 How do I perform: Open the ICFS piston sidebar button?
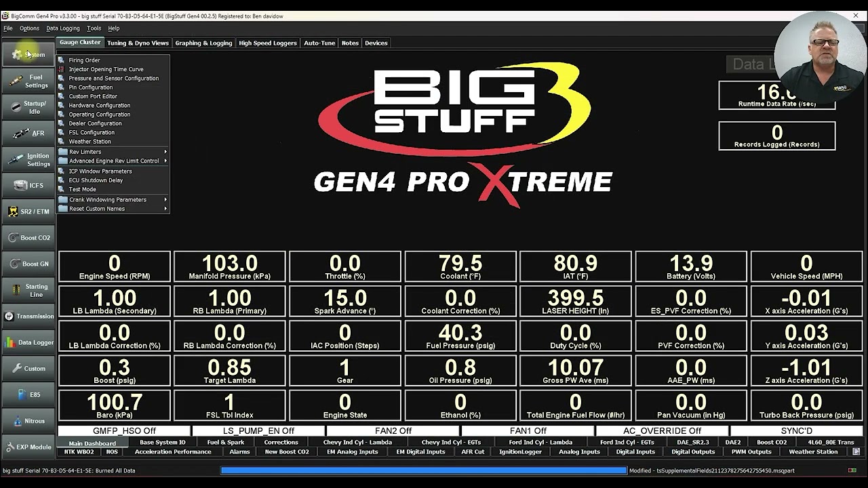(28, 186)
